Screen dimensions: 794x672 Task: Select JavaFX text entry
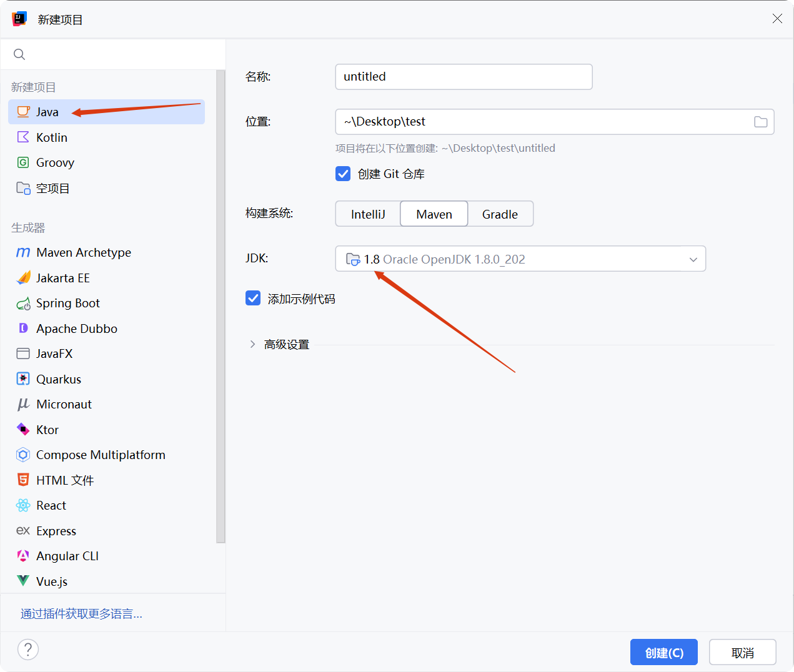click(x=54, y=353)
